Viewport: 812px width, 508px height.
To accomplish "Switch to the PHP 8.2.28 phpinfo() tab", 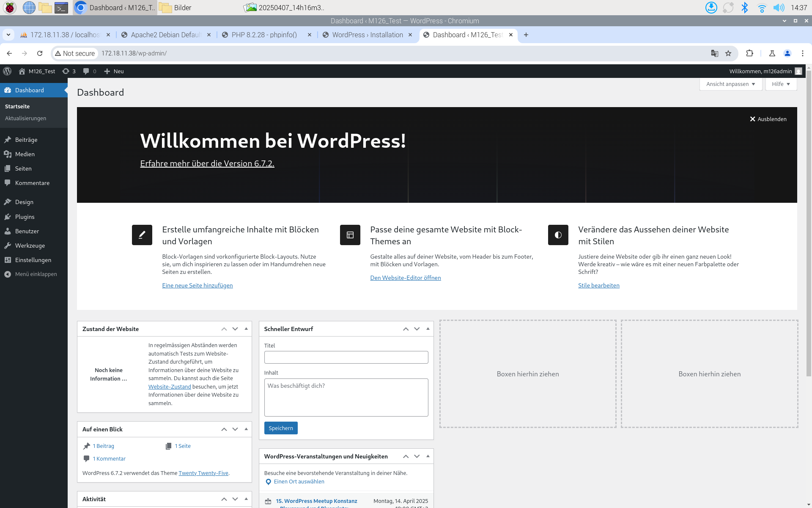I will pyautogui.click(x=264, y=35).
